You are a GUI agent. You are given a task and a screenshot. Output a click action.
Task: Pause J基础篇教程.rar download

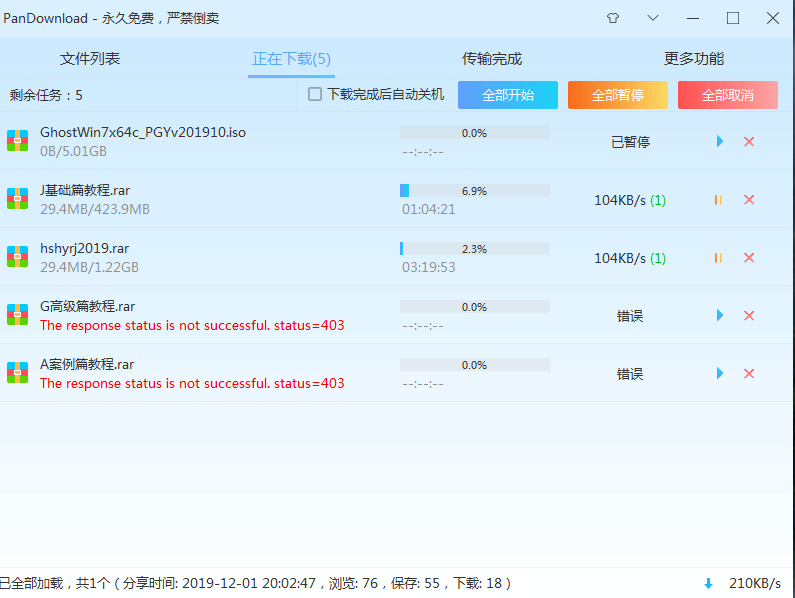coord(718,200)
